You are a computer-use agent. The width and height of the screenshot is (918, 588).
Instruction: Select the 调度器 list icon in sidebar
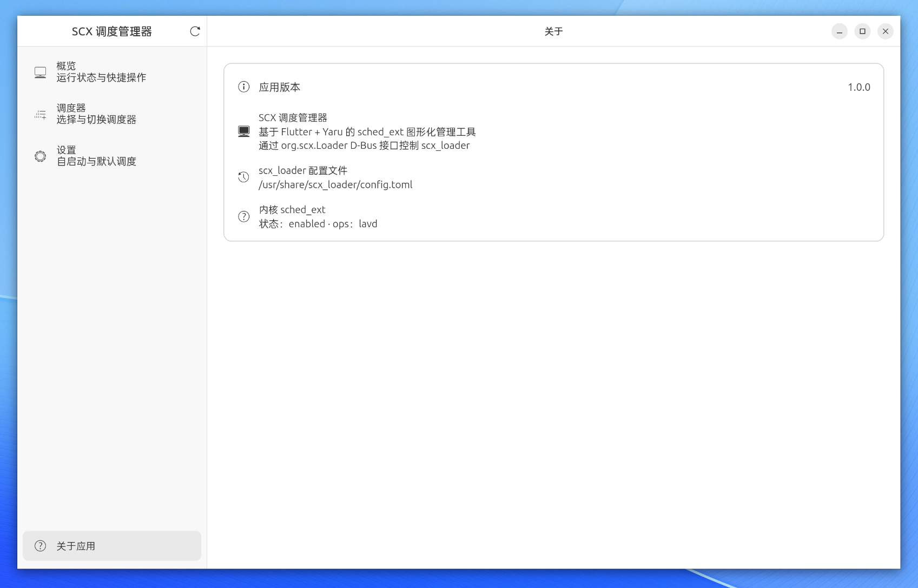pos(41,114)
